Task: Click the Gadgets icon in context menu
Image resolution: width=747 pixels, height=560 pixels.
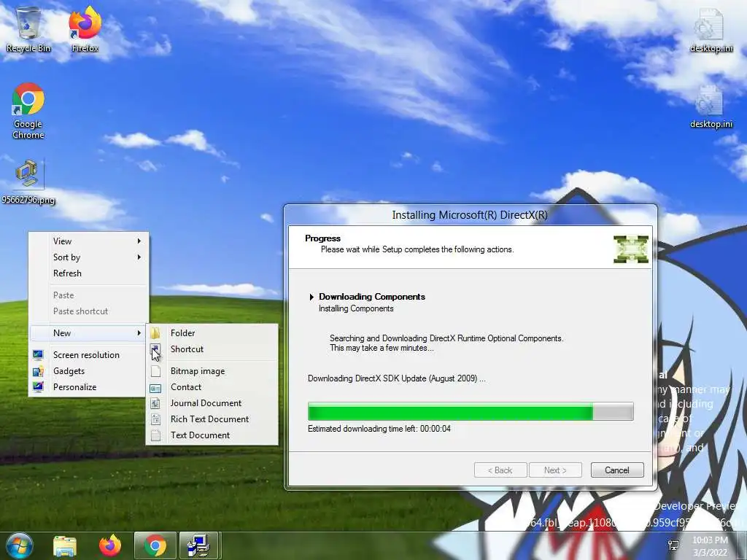Action: coord(38,371)
